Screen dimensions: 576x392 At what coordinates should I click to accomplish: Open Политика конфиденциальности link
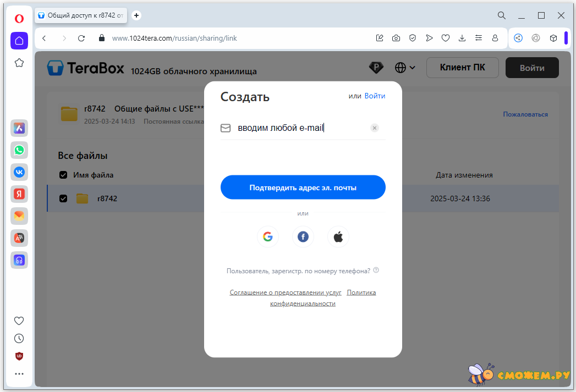click(361, 292)
